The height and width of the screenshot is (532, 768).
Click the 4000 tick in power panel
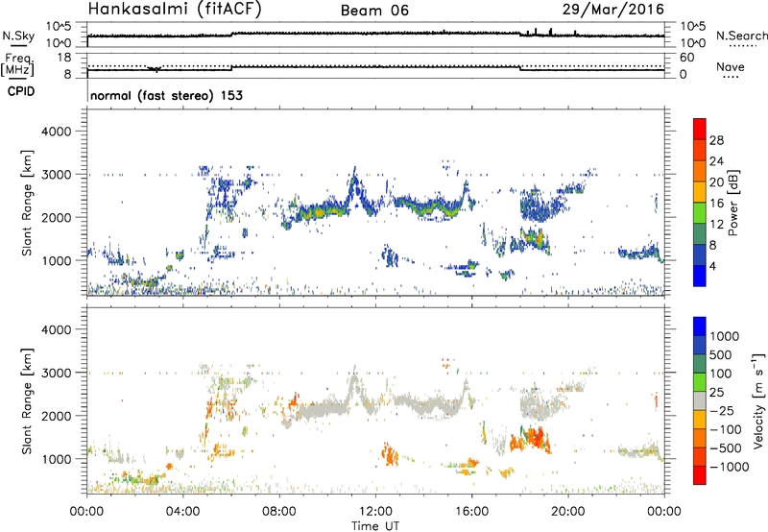coord(57,132)
